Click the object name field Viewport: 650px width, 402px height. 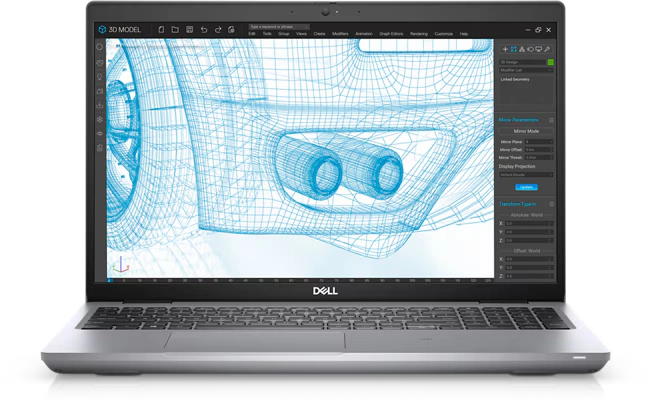[x=523, y=62]
